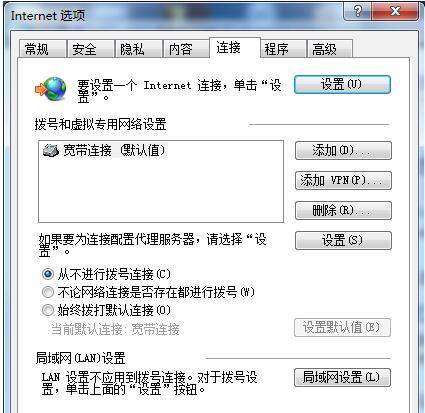Click 添加 VPN(P)... button
The height and width of the screenshot is (413, 425).
coord(343,181)
